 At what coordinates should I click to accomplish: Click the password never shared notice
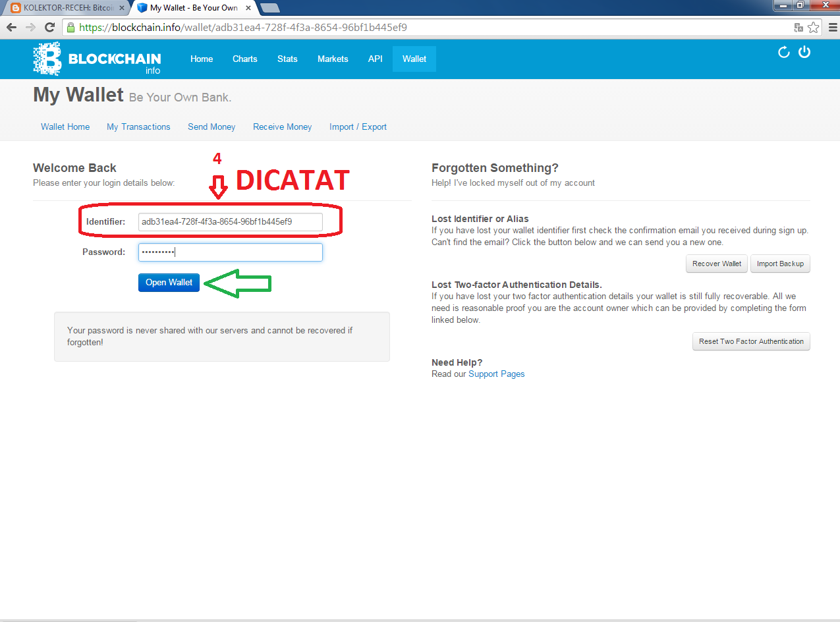click(x=222, y=337)
